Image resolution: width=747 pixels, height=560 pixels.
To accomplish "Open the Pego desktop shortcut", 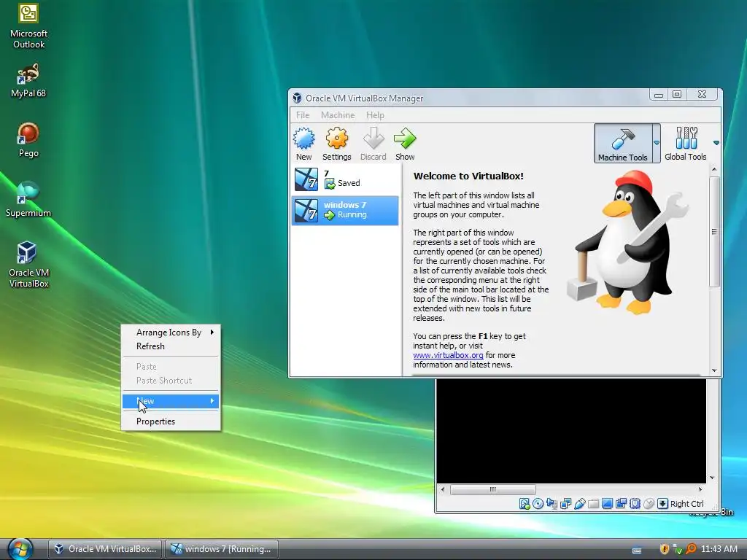I will 28,139.
